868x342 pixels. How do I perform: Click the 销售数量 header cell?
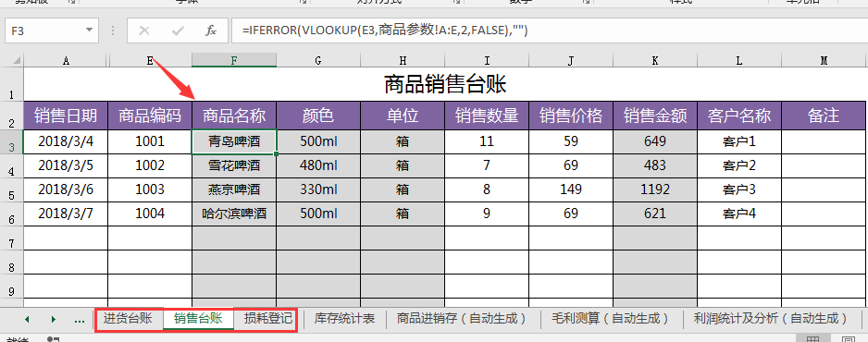click(487, 116)
